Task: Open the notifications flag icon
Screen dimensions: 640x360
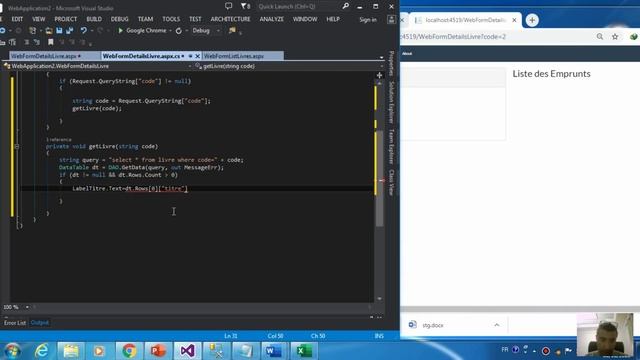Action: tap(245, 6)
